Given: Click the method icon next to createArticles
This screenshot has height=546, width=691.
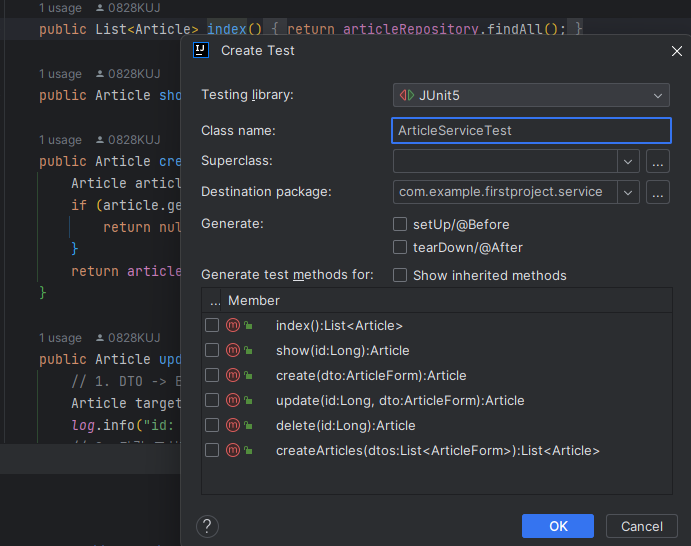Looking at the screenshot, I should pyautogui.click(x=233, y=450).
